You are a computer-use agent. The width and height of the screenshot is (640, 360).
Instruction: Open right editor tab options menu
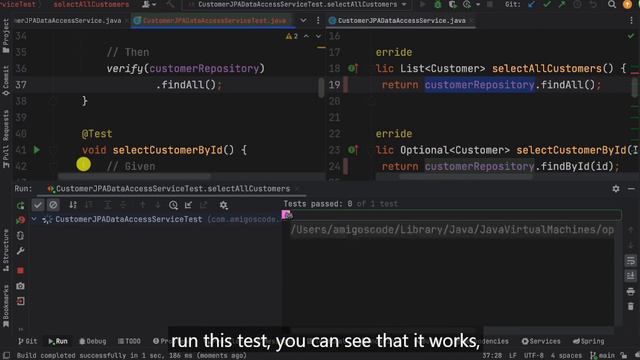tap(631, 20)
